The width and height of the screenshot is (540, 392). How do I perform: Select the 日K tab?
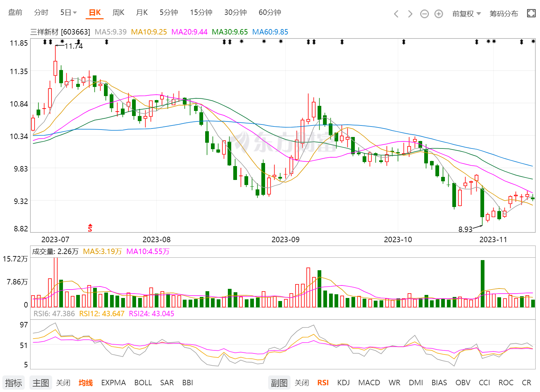pos(95,13)
